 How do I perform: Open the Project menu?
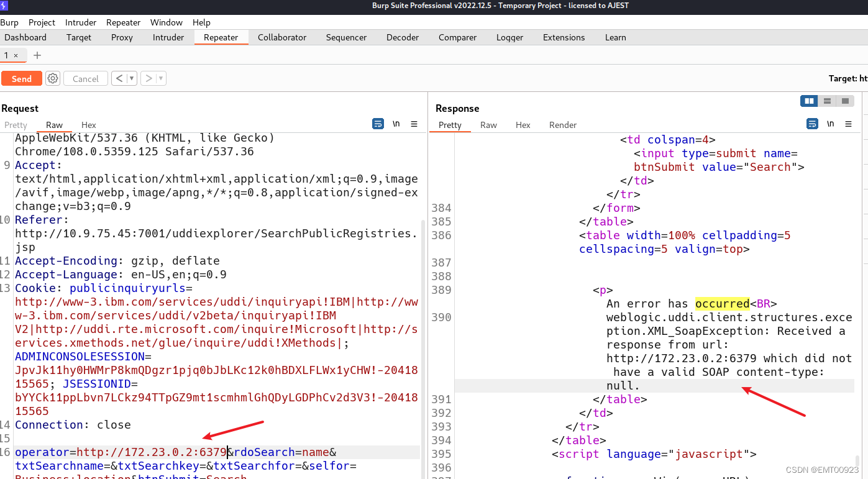pyautogui.click(x=42, y=22)
